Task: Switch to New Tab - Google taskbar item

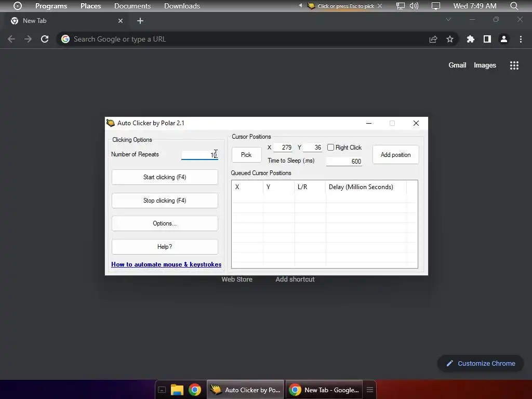Action: 324,390
